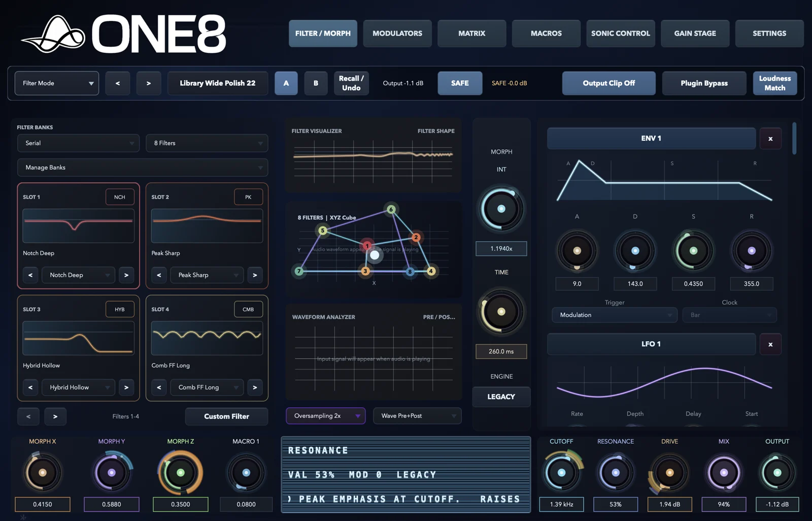The width and height of the screenshot is (812, 521).
Task: Click the next preset arrow in the top bar
Action: point(149,83)
